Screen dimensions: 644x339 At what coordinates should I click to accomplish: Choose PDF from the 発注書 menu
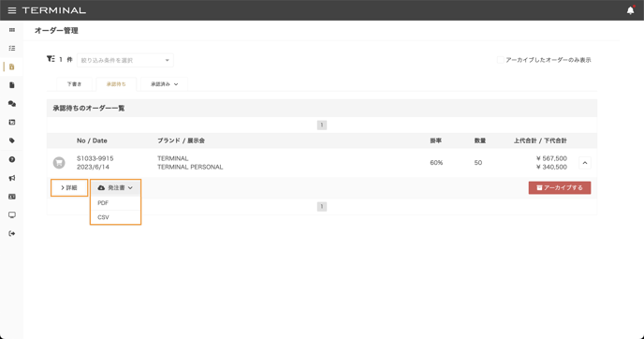click(x=115, y=203)
